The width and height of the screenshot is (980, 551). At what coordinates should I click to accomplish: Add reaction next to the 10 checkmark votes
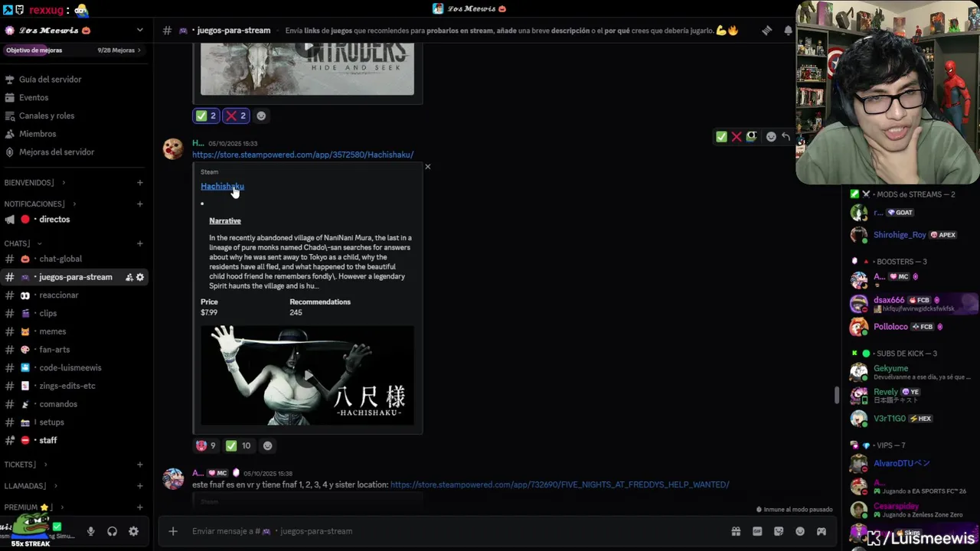tap(267, 445)
